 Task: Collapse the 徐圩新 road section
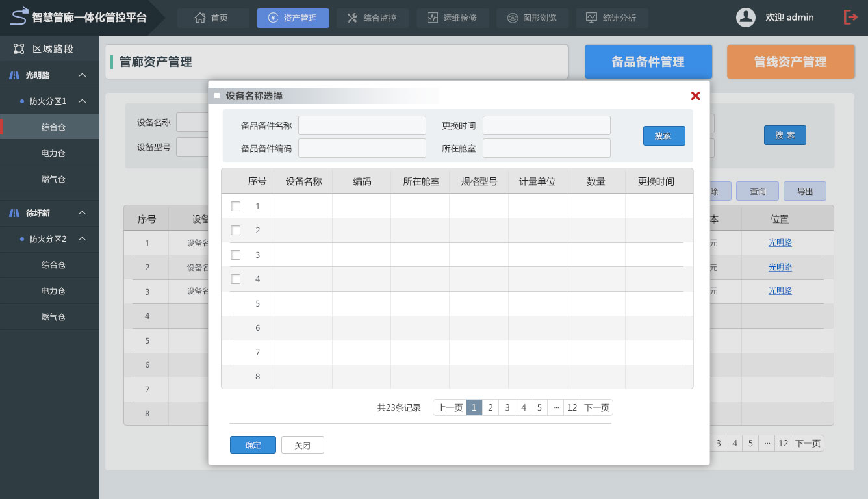point(82,213)
